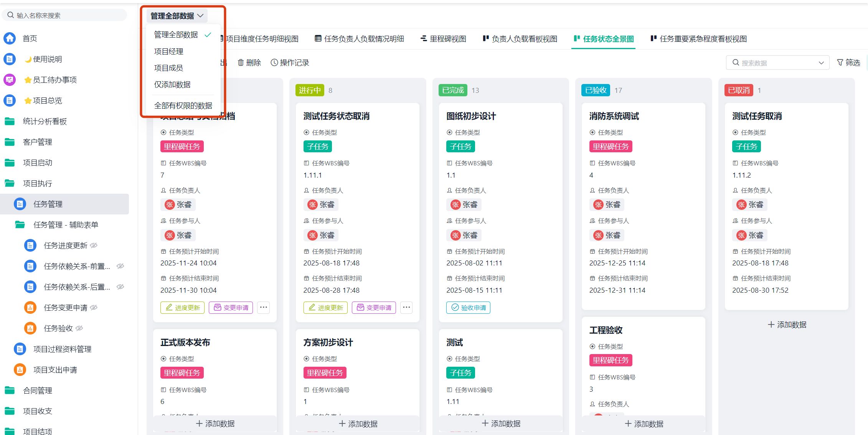
Task: Click the more options ellipsis on 测试任务状态取消 card
Action: [x=406, y=307]
